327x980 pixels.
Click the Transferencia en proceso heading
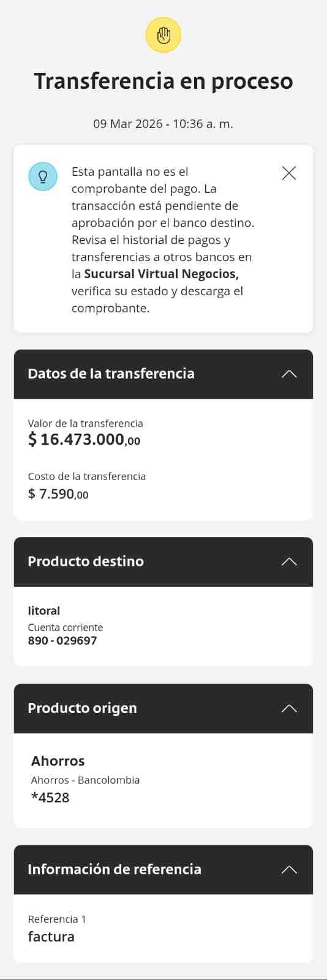(x=163, y=81)
